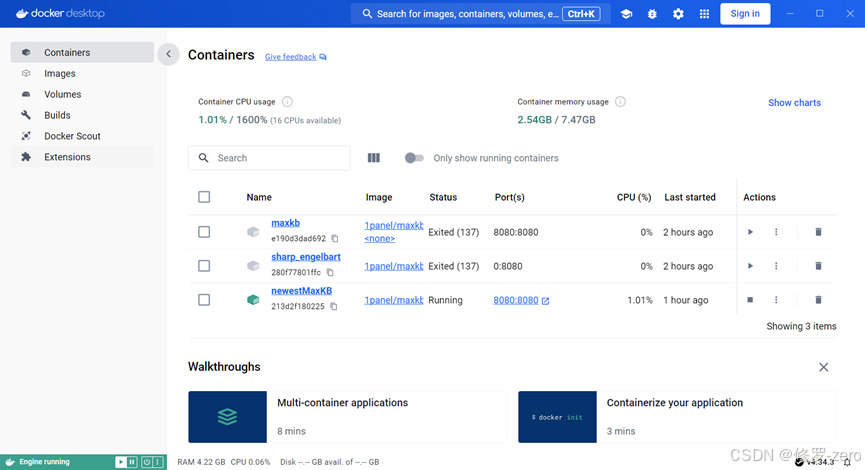Toggle Only show running containers switch
This screenshot has width=865, height=470.
coord(414,158)
